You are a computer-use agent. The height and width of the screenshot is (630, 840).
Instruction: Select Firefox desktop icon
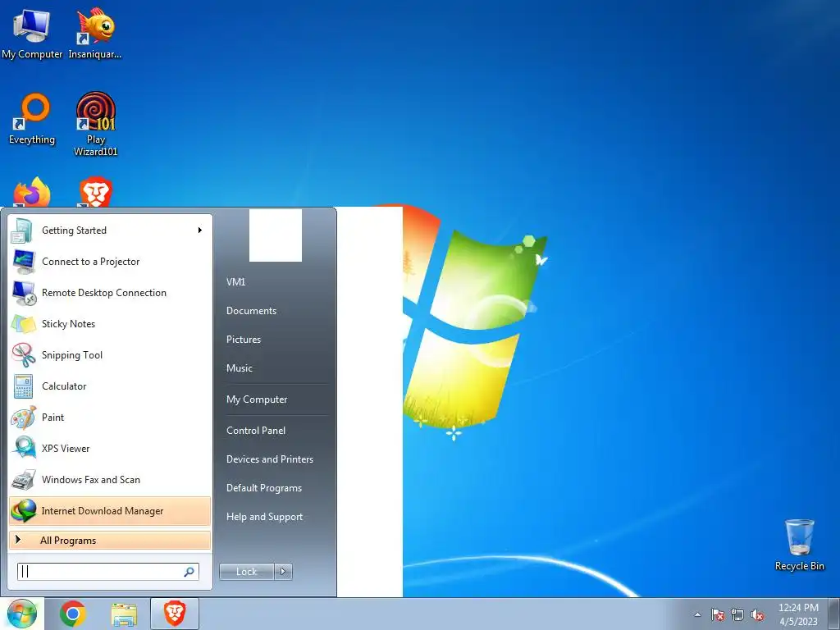pos(32,192)
